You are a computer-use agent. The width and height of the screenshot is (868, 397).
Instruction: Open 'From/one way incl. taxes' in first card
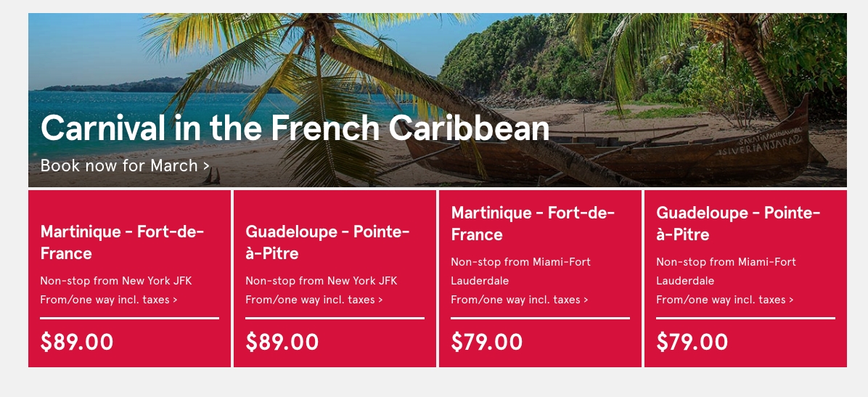point(109,300)
